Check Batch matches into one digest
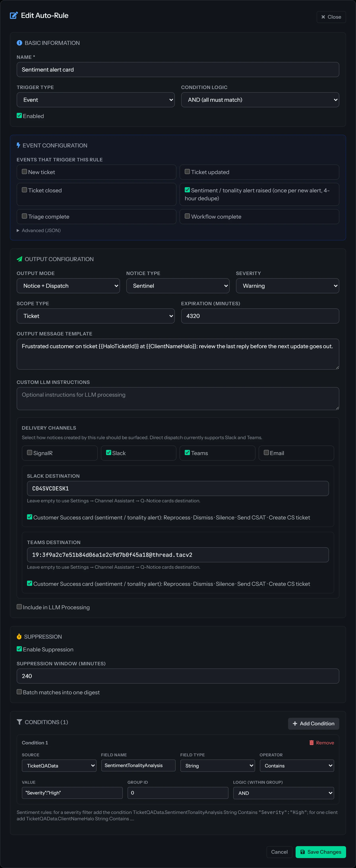The width and height of the screenshot is (356, 868). pyautogui.click(x=19, y=692)
